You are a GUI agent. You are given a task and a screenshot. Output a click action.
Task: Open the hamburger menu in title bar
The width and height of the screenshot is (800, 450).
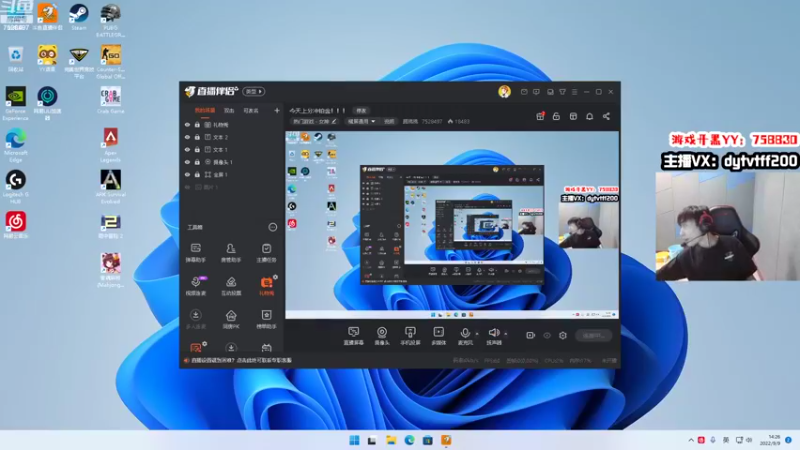pos(574,92)
